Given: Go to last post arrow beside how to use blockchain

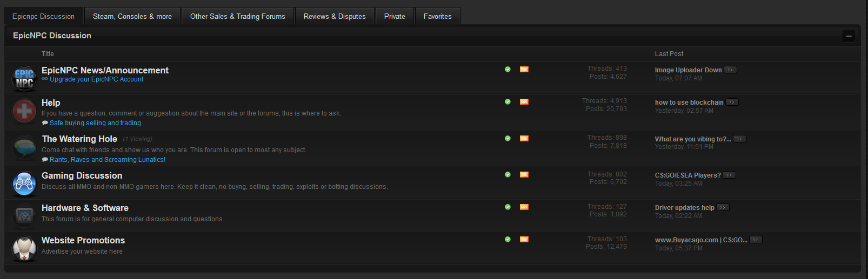Looking at the screenshot, I should [732, 102].
